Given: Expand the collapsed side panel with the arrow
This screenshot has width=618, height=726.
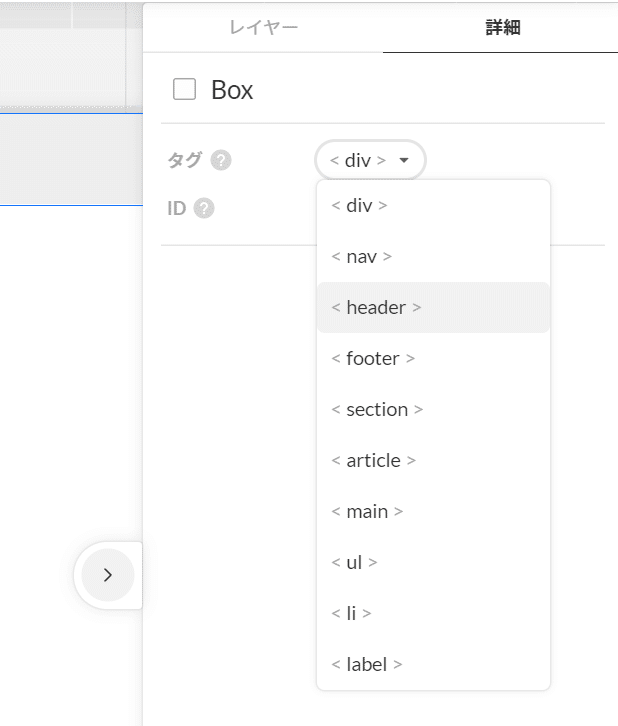Looking at the screenshot, I should [108, 575].
